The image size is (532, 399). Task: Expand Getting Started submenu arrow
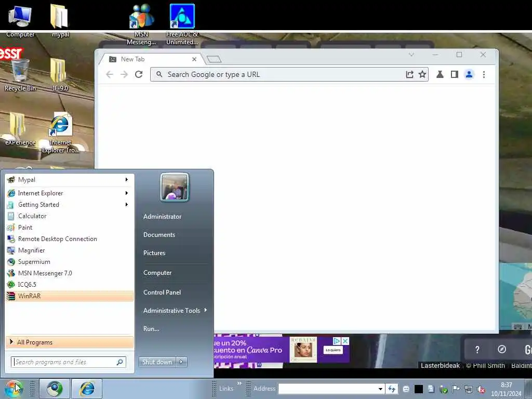pos(127,205)
